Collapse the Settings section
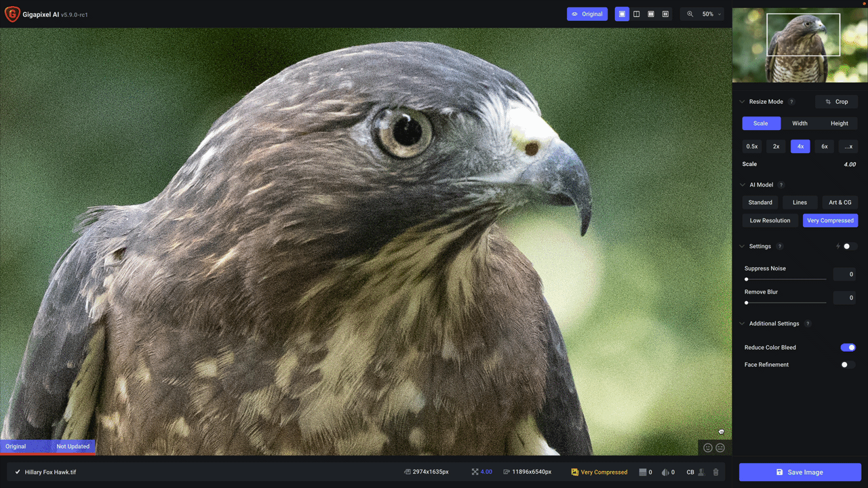 click(742, 246)
